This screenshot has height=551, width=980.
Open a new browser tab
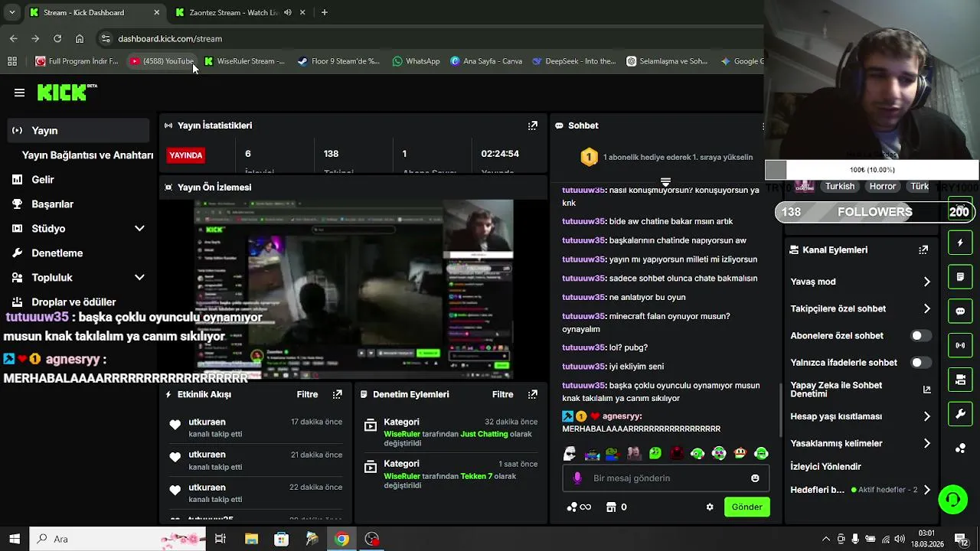325,12
